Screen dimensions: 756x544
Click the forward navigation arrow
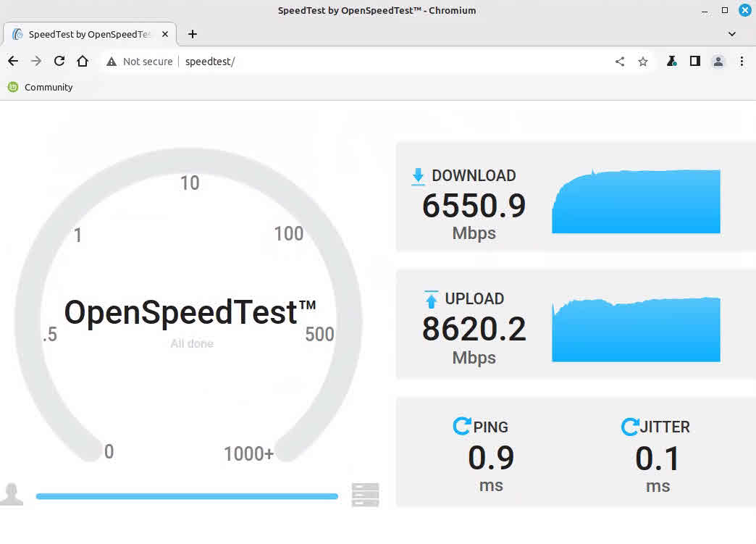click(36, 62)
